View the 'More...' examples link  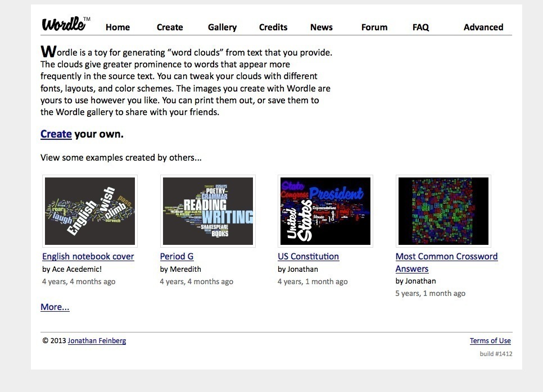pos(55,307)
